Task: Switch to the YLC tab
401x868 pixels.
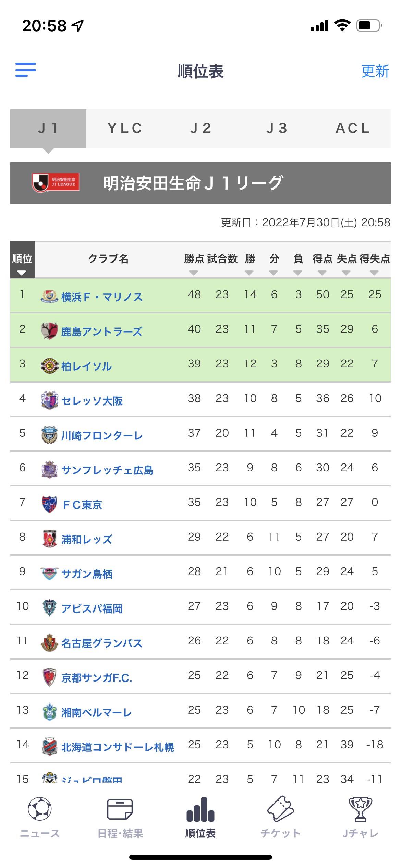Action: [124, 129]
